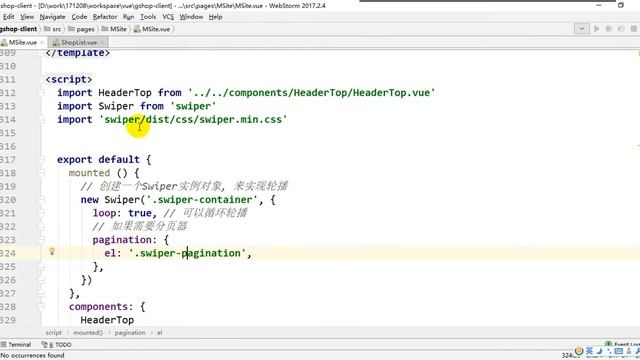This screenshot has width=640, height=360.
Task: Switch to the ShopList.vue editor tab
Action: tap(79, 42)
